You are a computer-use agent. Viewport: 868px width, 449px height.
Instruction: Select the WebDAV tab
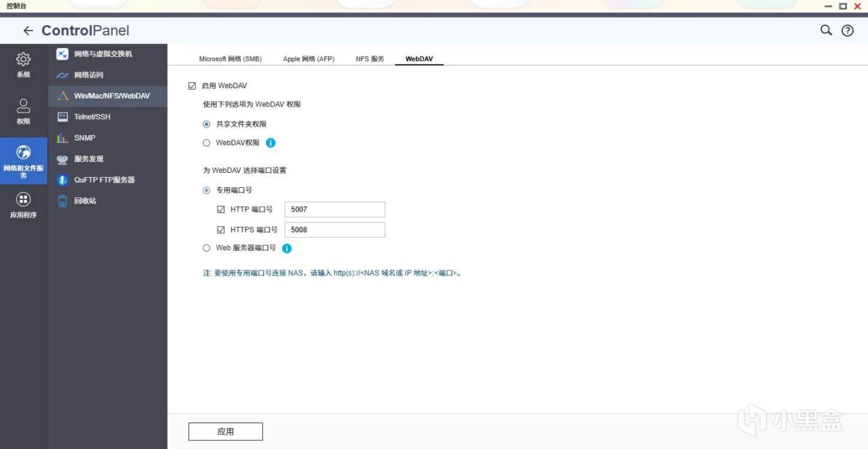tap(419, 59)
